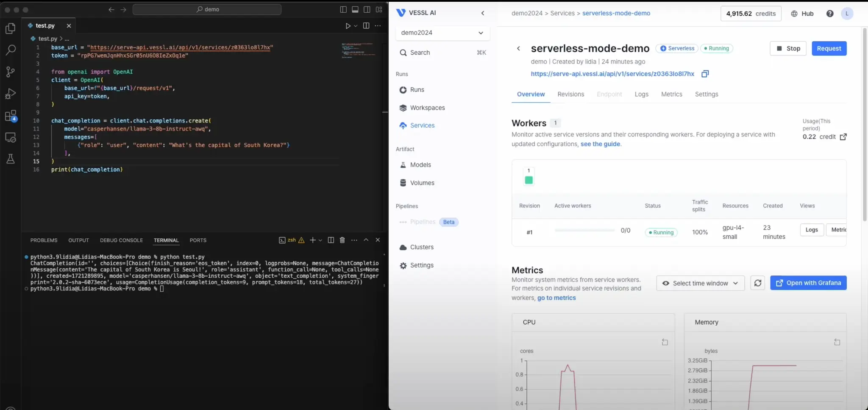The height and width of the screenshot is (410, 868).
Task: Click the green worker status square
Action: pyautogui.click(x=529, y=180)
